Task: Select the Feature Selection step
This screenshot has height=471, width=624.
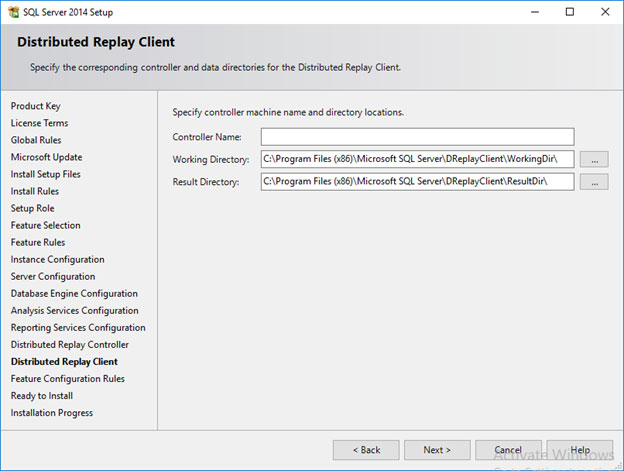Action: (45, 225)
